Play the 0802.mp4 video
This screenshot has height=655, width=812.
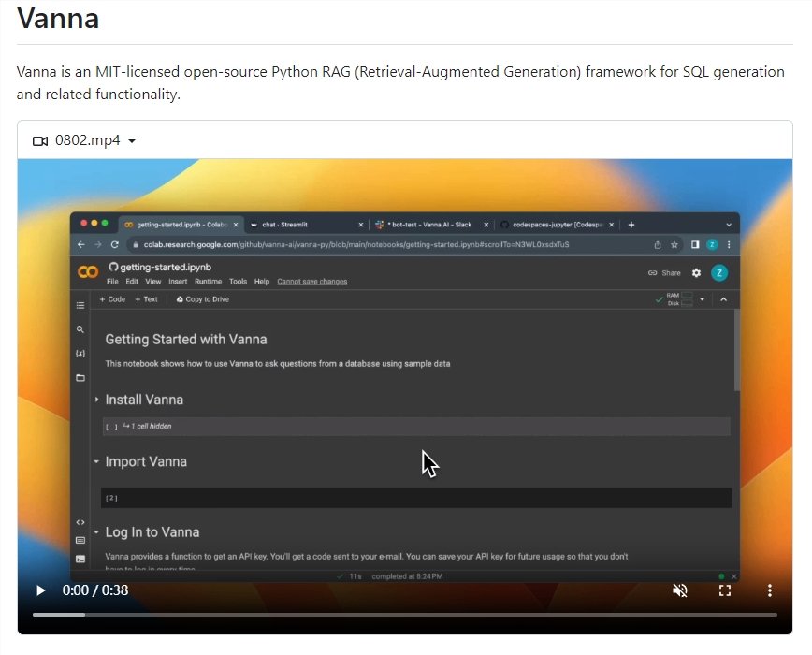tap(40, 590)
